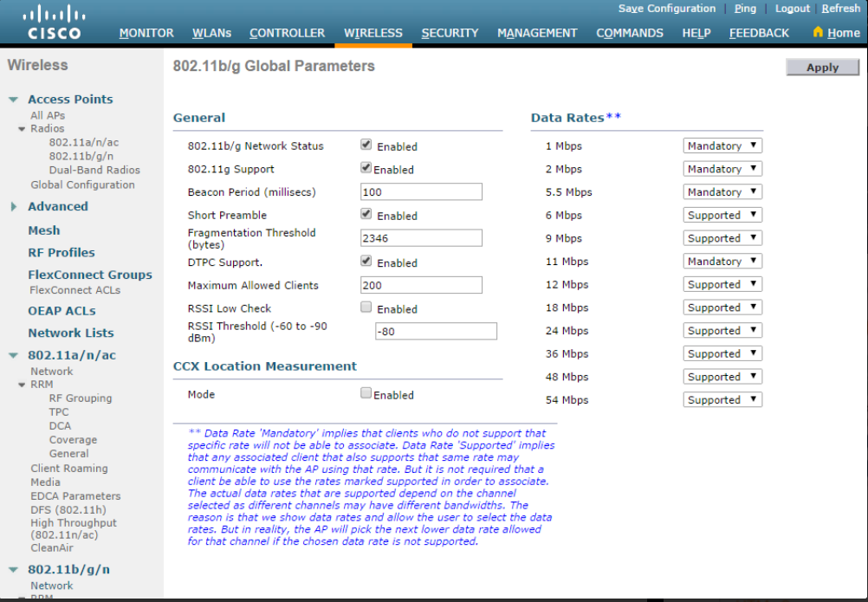Open FlexConnect ACLs
This screenshot has width=868, height=602.
tap(75, 290)
